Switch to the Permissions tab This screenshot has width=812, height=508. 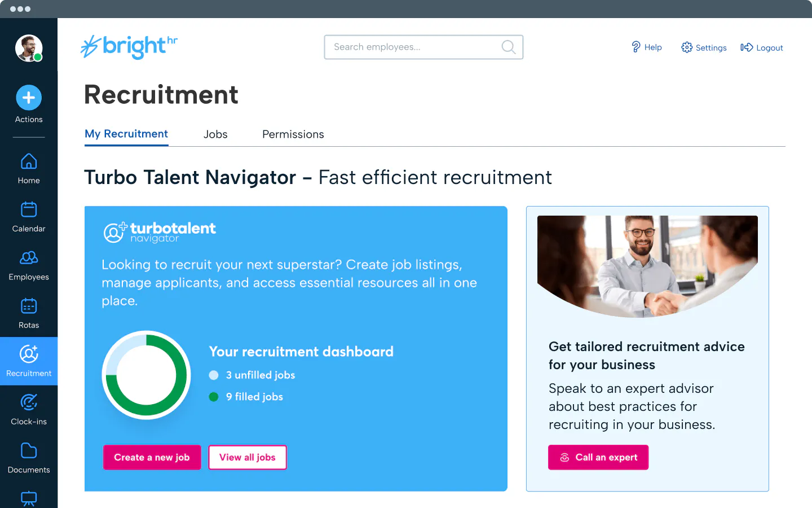click(x=293, y=134)
